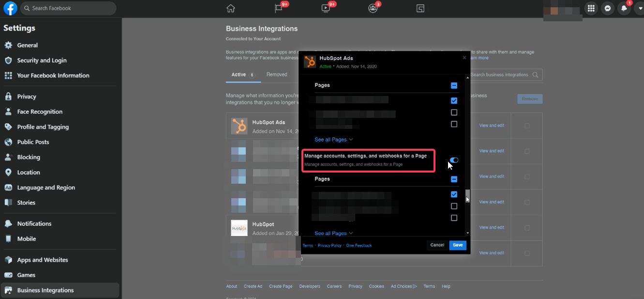Open the Help footer link
The width and height of the screenshot is (644, 299).
446,286
